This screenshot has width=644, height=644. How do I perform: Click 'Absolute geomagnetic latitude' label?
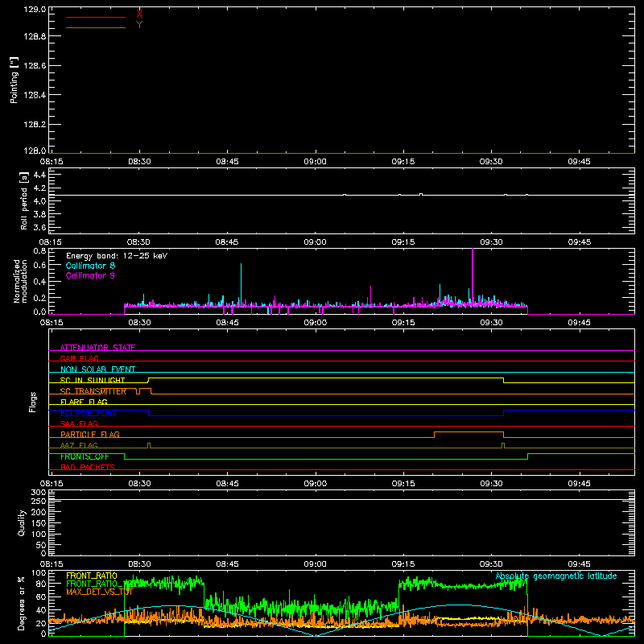click(x=556, y=576)
